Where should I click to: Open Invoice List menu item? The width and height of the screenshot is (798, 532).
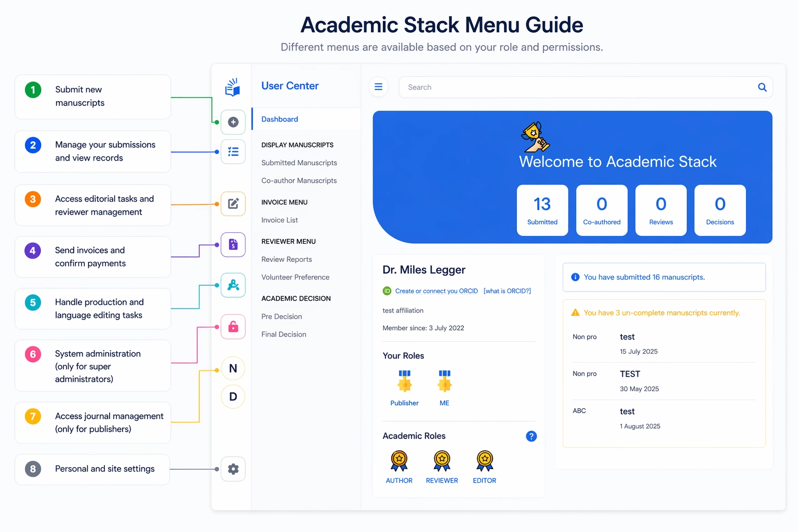coord(280,220)
